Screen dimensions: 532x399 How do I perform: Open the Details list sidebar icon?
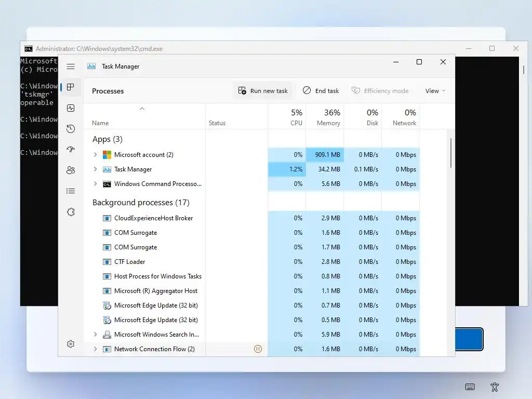pos(71,191)
